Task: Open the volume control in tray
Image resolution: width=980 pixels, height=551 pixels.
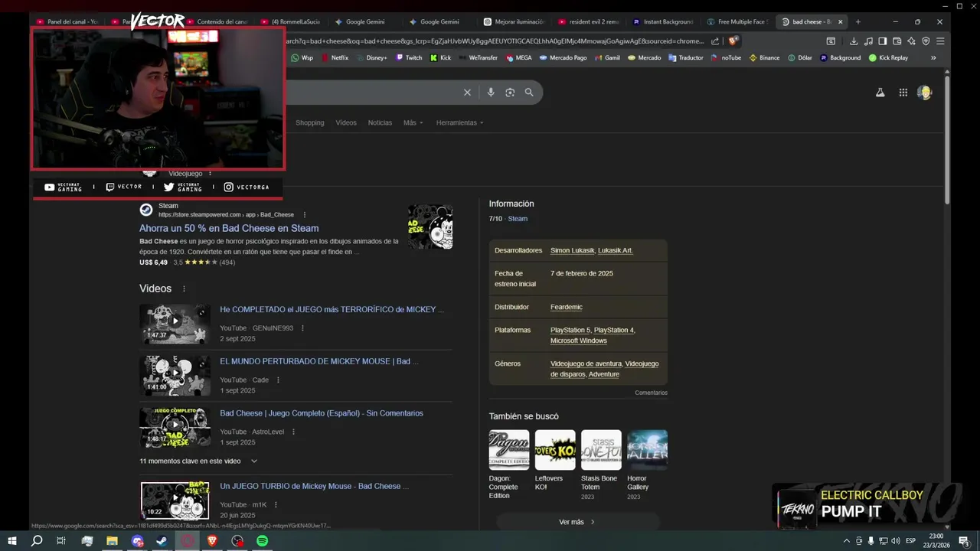Action: [896, 541]
